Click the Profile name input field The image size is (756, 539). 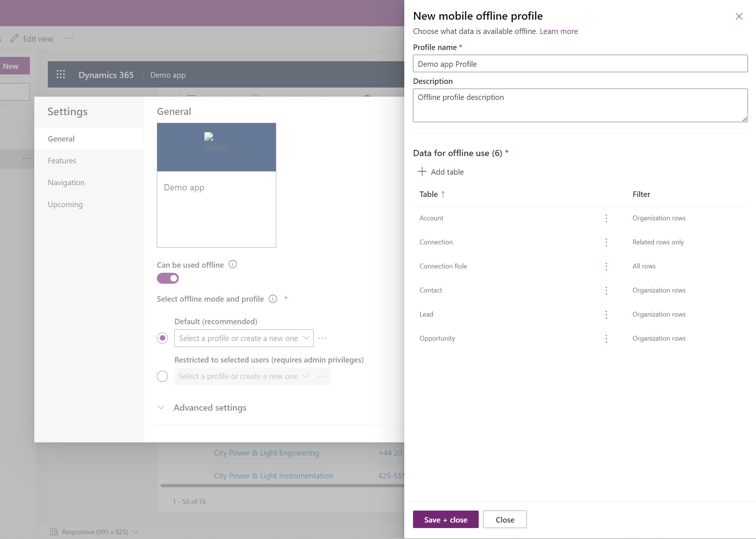(580, 63)
